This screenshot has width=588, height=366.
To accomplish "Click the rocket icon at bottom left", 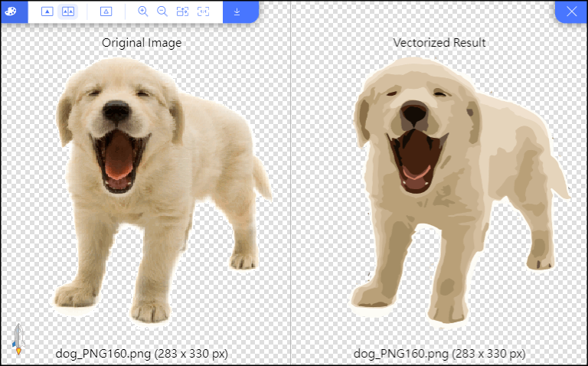I will 18,339.
